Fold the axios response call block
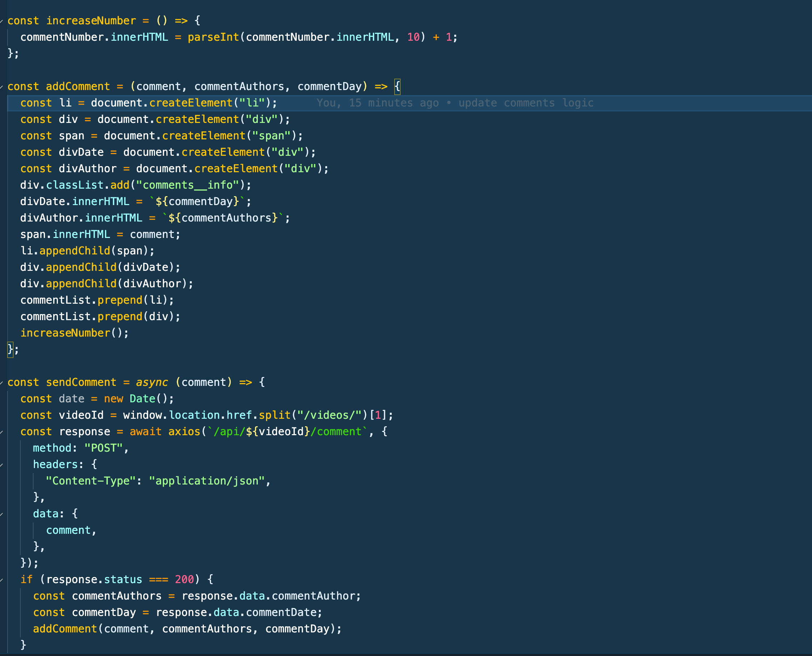Screen dimensions: 812x656 2,432
